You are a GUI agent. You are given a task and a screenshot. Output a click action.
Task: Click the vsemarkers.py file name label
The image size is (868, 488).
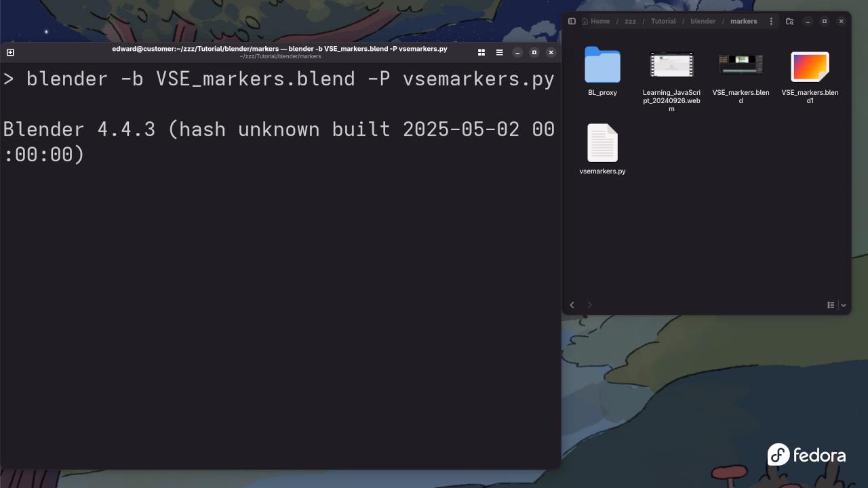point(602,171)
